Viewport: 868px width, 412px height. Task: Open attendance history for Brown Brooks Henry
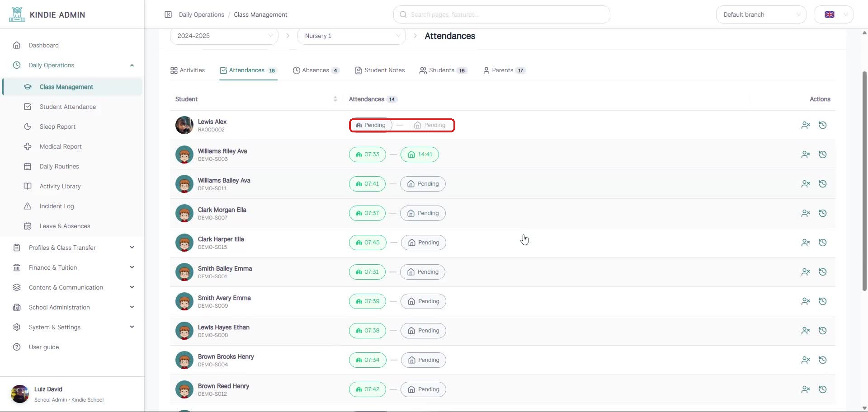823,360
